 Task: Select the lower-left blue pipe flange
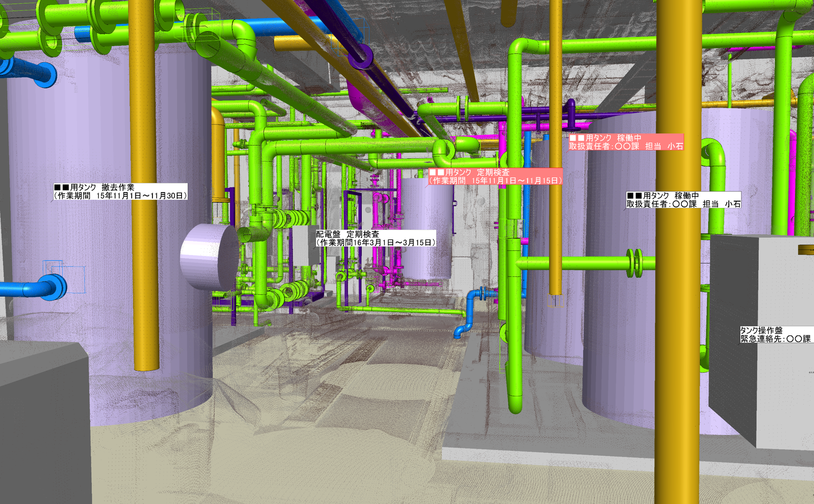click(53, 287)
